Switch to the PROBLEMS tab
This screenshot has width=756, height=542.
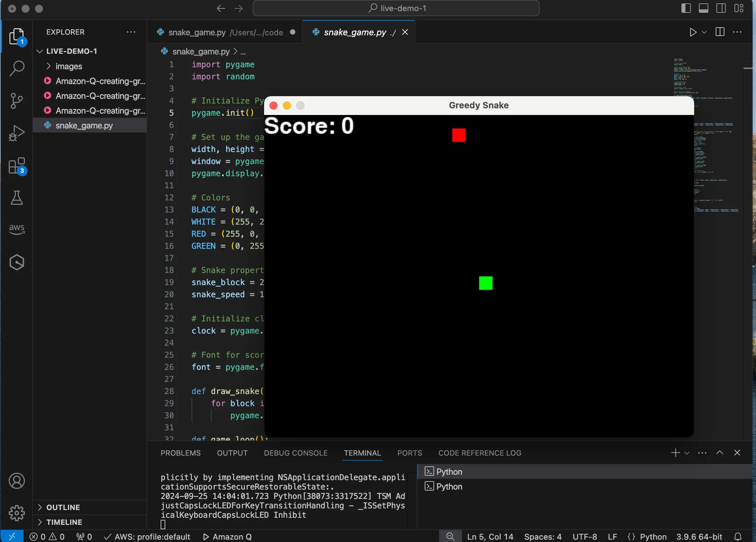[x=180, y=453]
